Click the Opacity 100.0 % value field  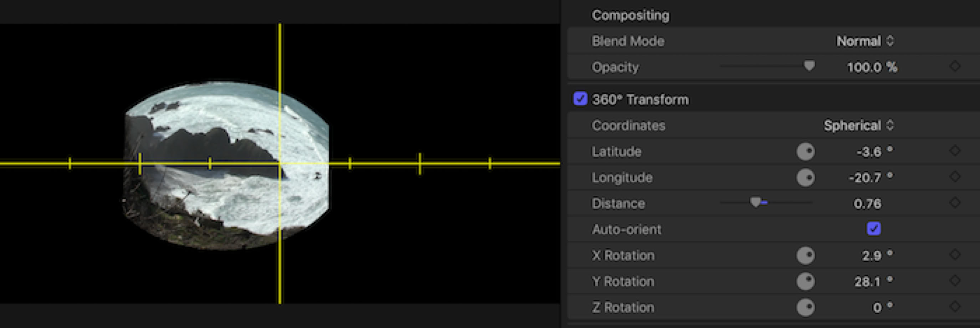(x=872, y=68)
